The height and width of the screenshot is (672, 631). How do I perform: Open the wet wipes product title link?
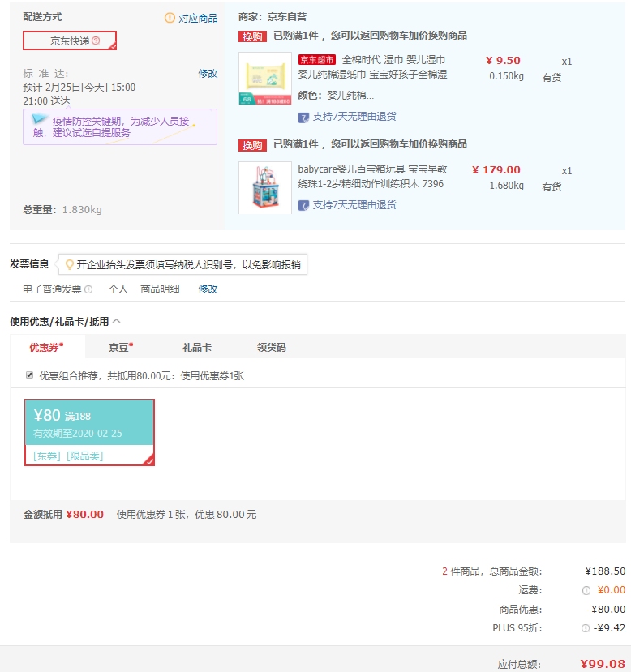372,66
